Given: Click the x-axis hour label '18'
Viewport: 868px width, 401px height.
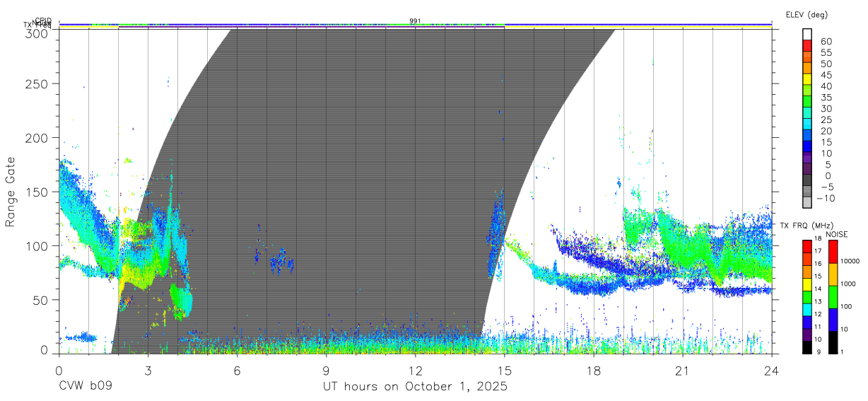Looking at the screenshot, I should (x=593, y=370).
